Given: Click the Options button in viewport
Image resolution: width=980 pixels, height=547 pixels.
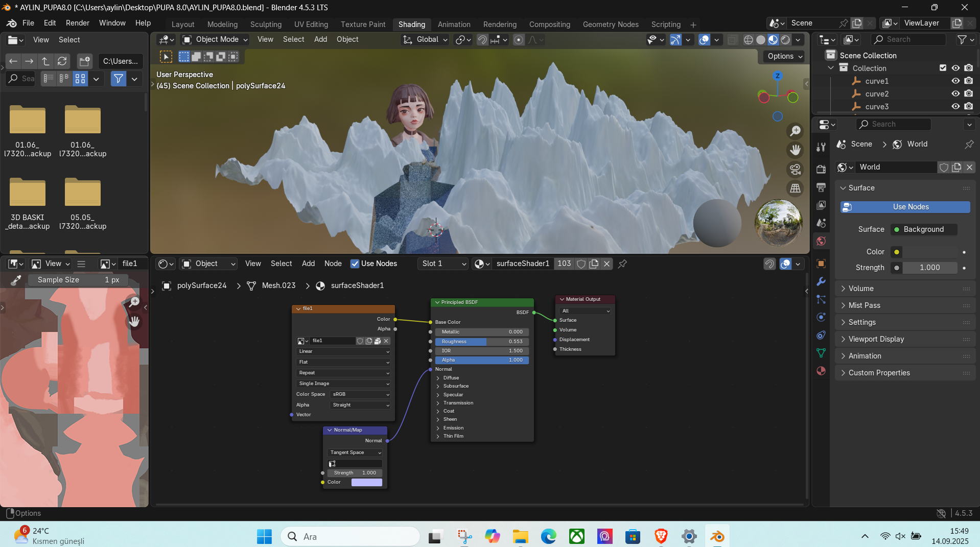Looking at the screenshot, I should (x=785, y=56).
